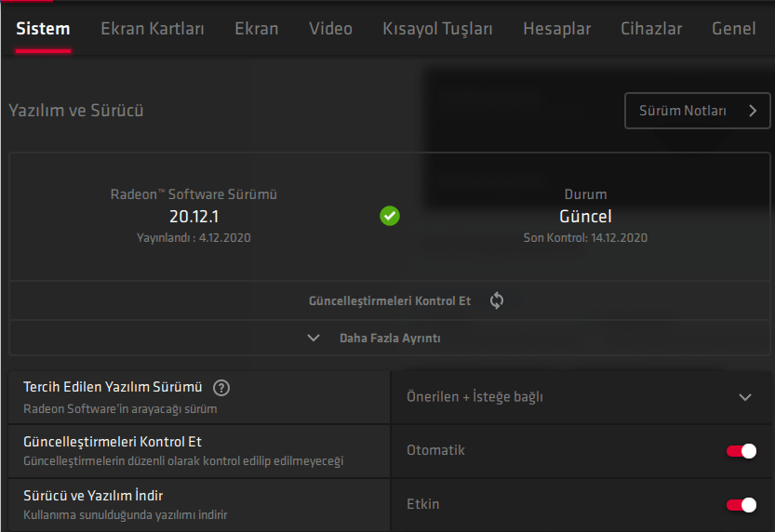The height and width of the screenshot is (532, 775).
Task: Click Güncelleştirmeleri Kontrol Et button
Action: (x=390, y=300)
